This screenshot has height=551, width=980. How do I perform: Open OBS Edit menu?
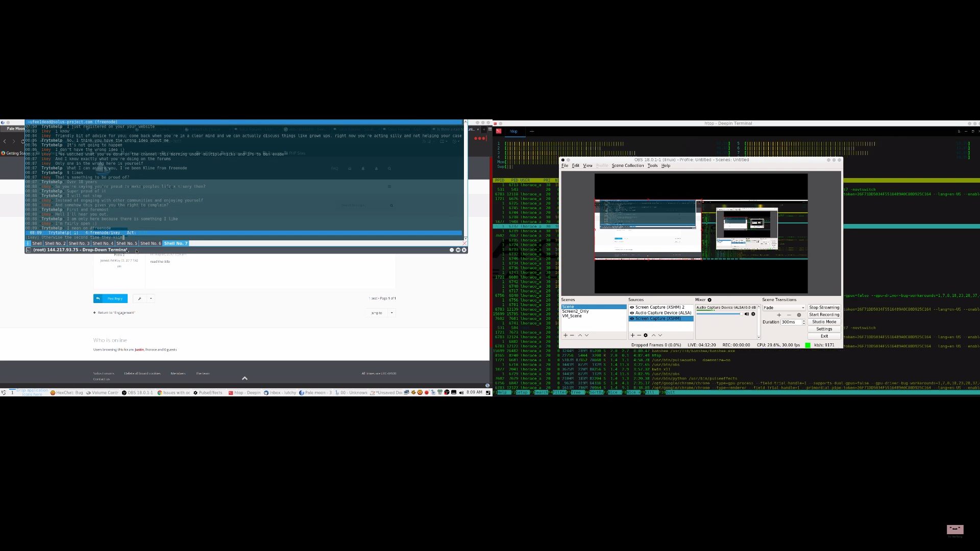point(575,166)
